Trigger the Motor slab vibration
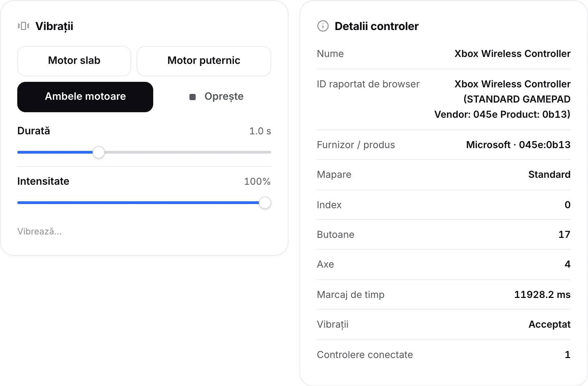The width and height of the screenshot is (588, 386). pyautogui.click(x=74, y=61)
